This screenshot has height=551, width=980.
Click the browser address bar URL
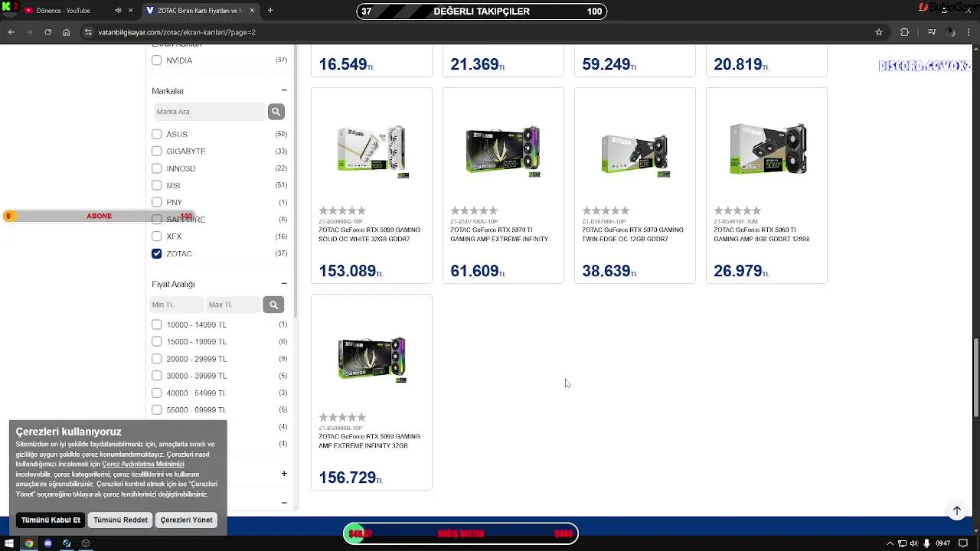coord(177,32)
